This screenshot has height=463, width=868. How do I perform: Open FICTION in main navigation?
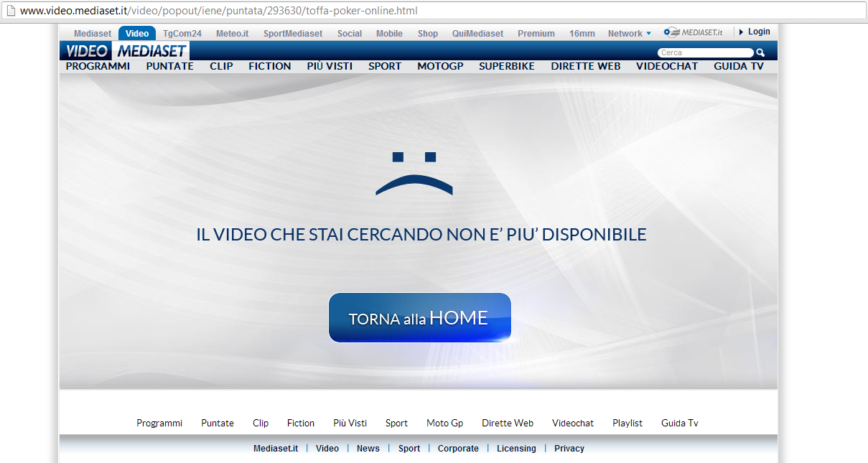pyautogui.click(x=270, y=66)
